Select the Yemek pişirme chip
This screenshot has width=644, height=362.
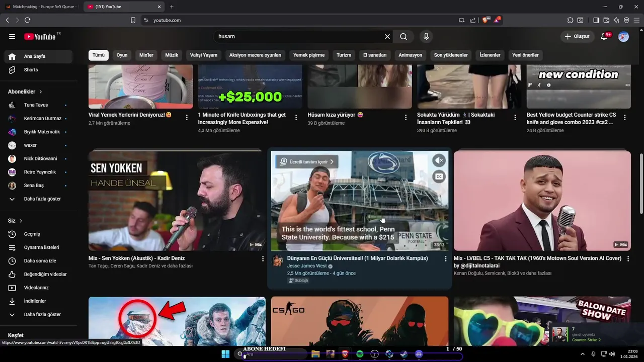tap(309, 55)
